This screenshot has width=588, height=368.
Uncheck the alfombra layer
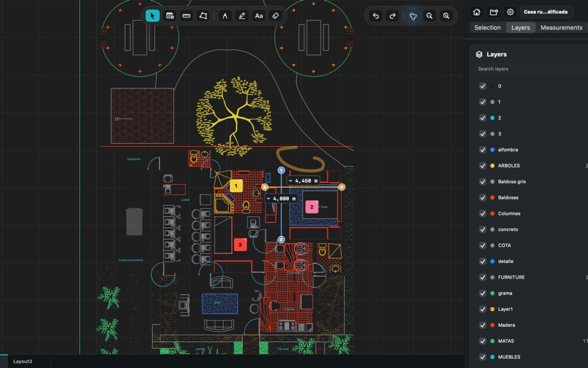point(483,150)
